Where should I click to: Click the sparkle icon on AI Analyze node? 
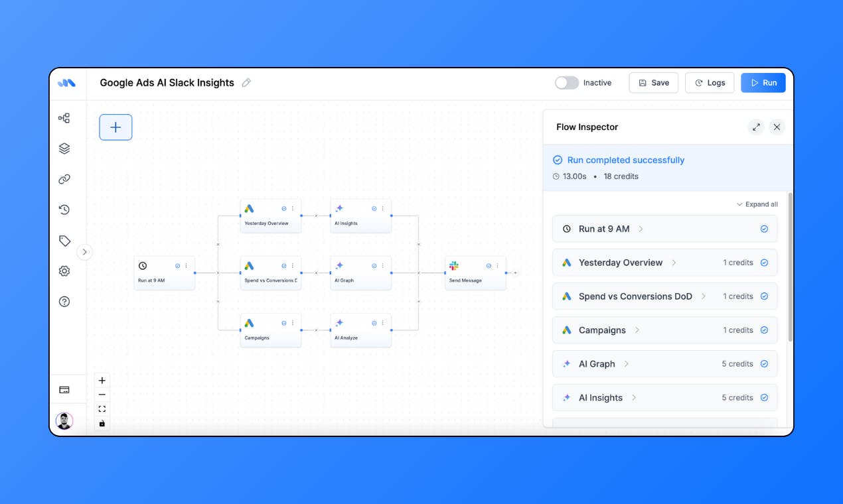(x=339, y=323)
